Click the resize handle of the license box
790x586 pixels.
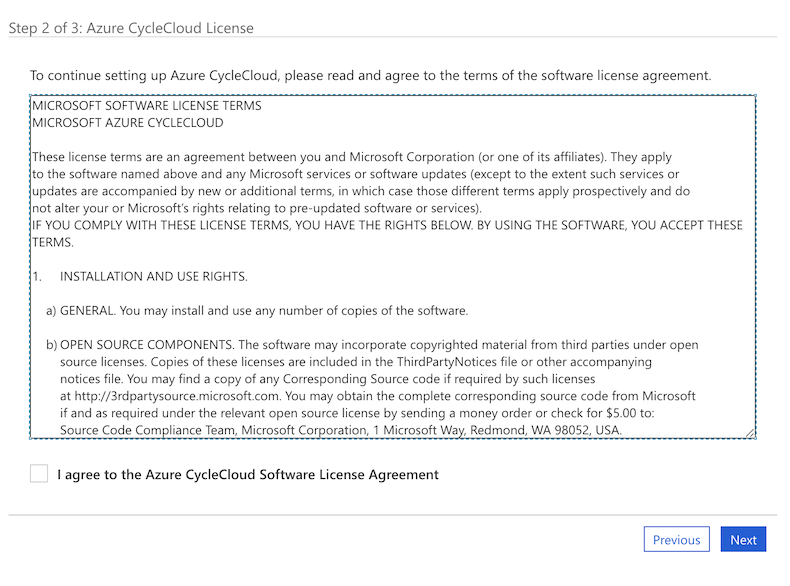tap(749, 432)
